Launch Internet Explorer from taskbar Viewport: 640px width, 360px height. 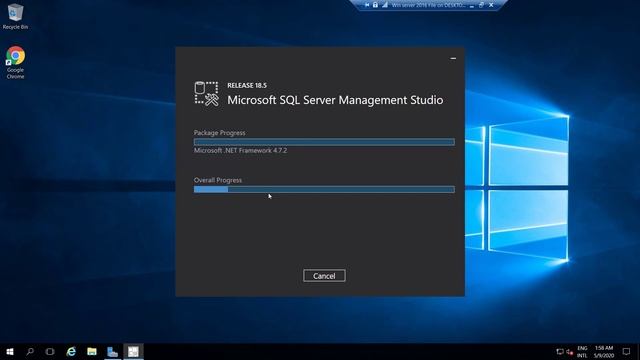[x=71, y=351]
